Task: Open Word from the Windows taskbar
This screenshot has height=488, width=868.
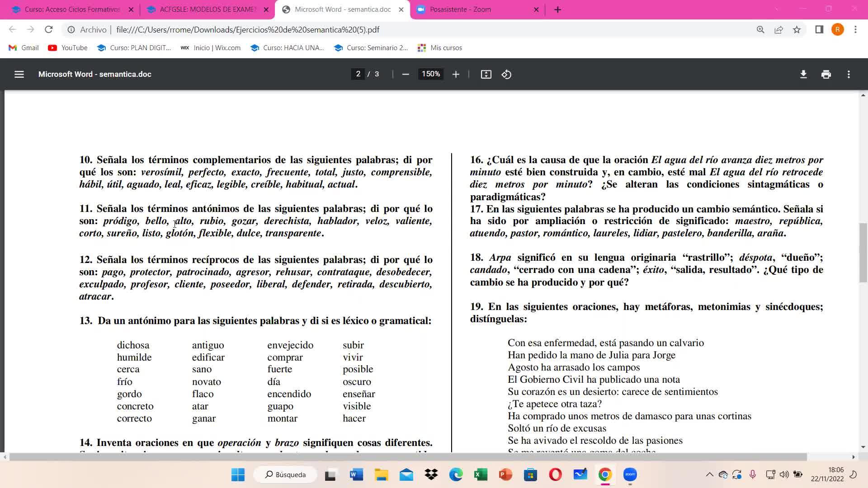Action: 356,474
